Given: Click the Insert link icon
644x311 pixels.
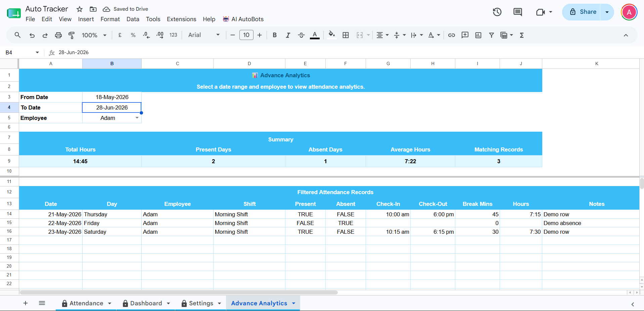Looking at the screenshot, I should (x=452, y=35).
